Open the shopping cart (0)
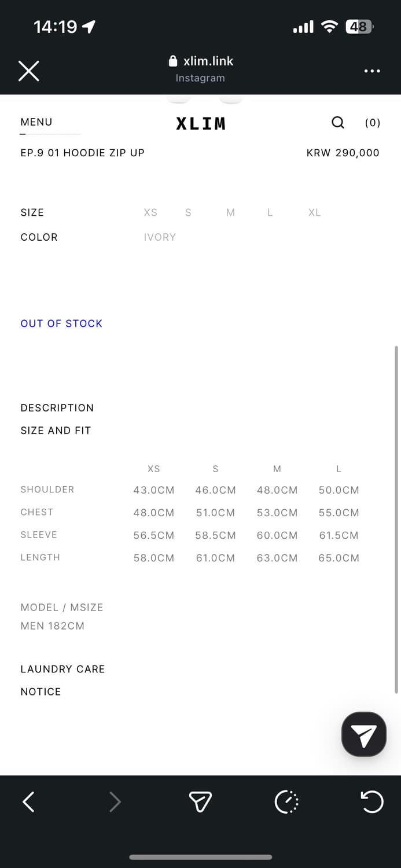The height and width of the screenshot is (868, 401). 373,123
